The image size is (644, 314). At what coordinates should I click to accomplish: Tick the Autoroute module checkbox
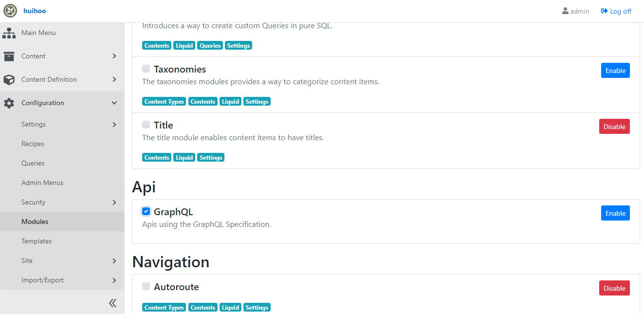click(146, 286)
